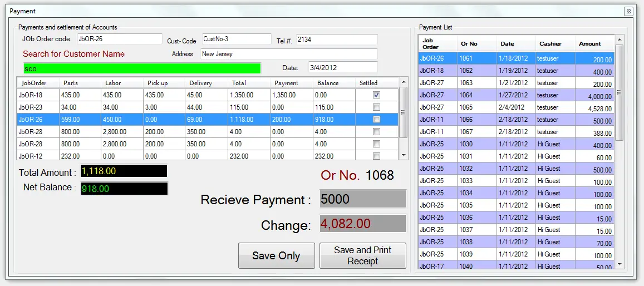Focus the Recieve Payment field
This screenshot has height=286, width=644.
pyautogui.click(x=363, y=199)
